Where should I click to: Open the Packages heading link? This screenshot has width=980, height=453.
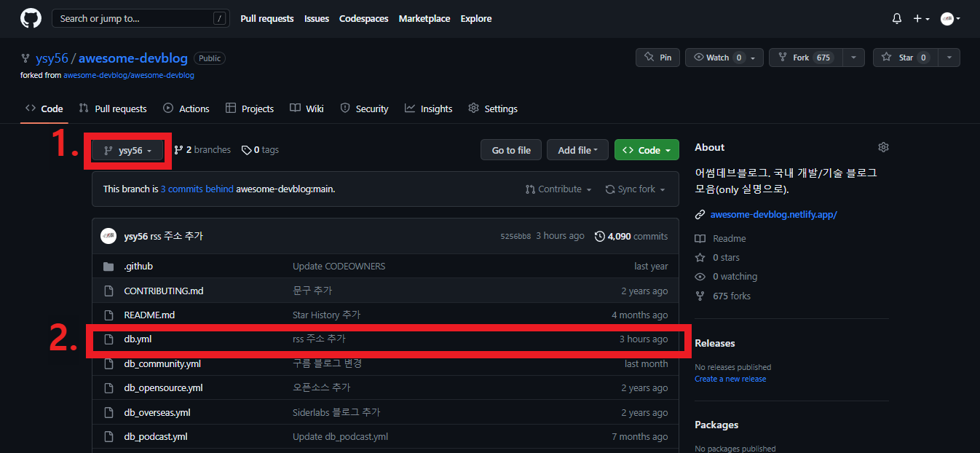716,425
